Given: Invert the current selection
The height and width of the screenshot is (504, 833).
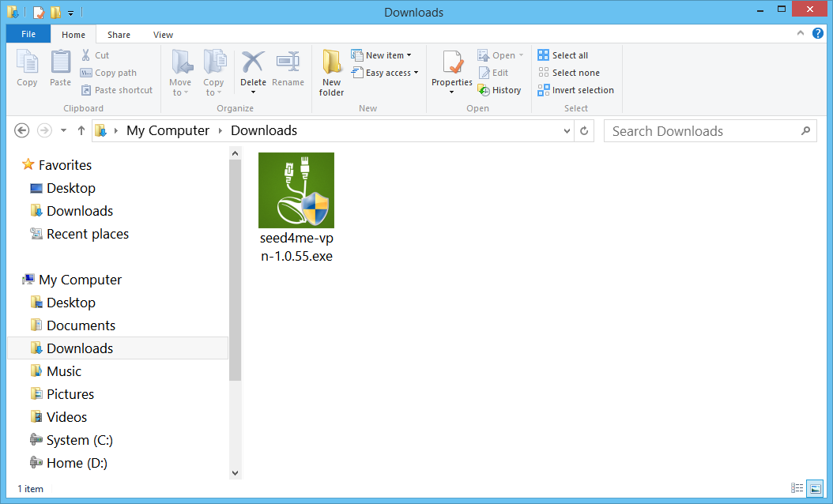Looking at the screenshot, I should 575,89.
